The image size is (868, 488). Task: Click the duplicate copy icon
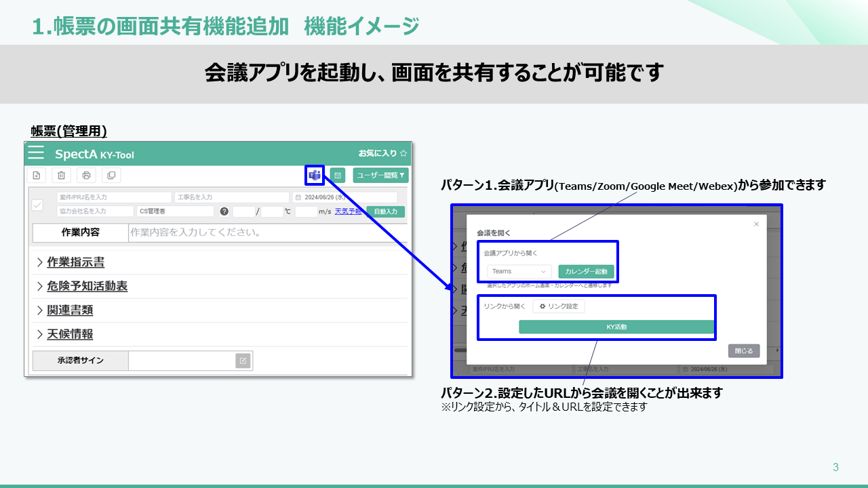(111, 176)
